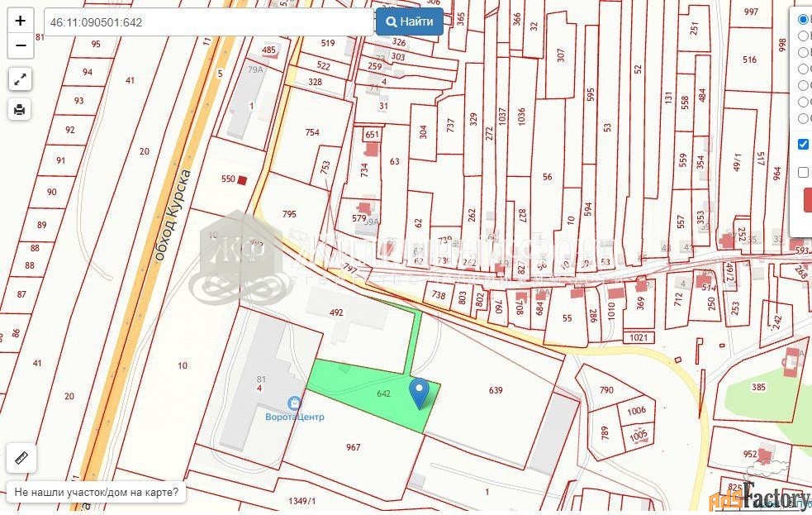
Task: Select the first radio button in panel
Action: coord(805,20)
